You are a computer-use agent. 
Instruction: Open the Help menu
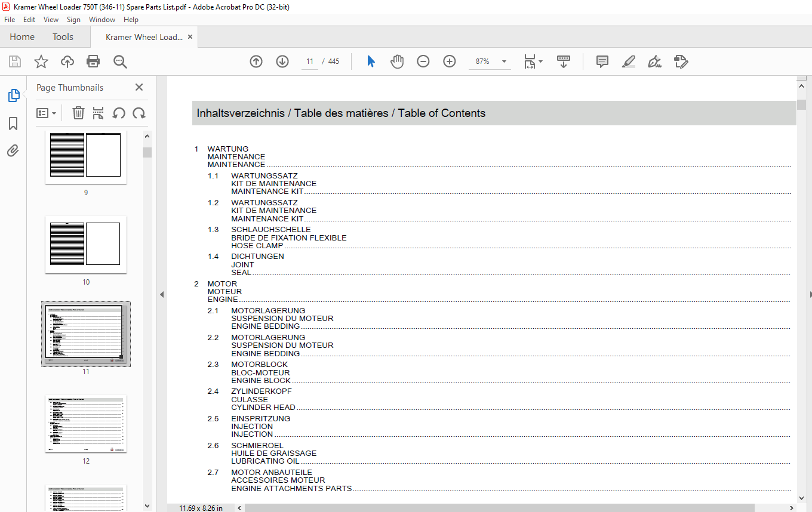(x=131, y=20)
